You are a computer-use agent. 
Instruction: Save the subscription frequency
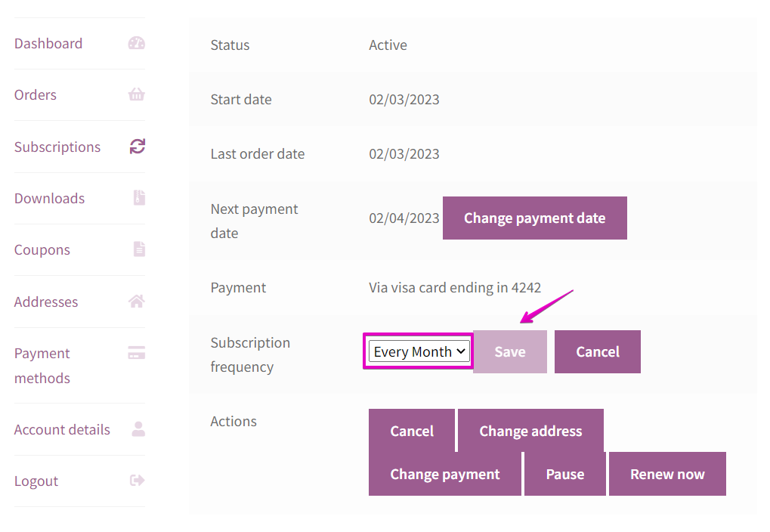pyautogui.click(x=510, y=351)
